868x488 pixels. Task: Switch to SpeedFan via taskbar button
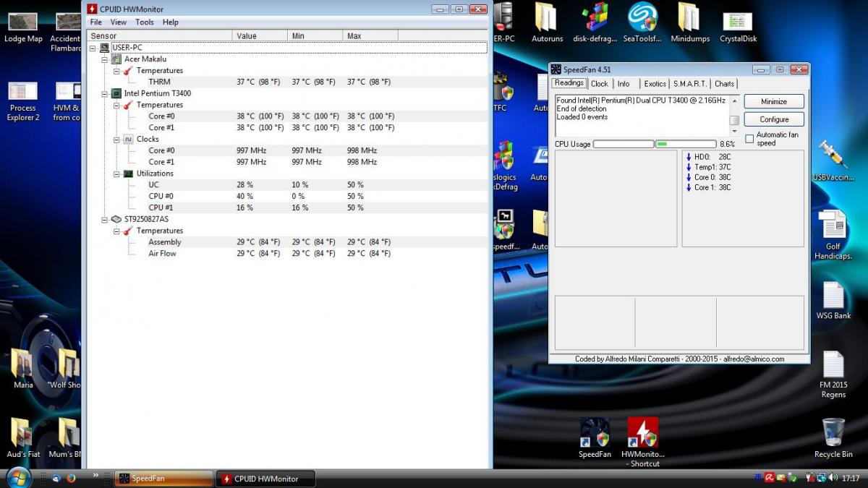(x=164, y=479)
